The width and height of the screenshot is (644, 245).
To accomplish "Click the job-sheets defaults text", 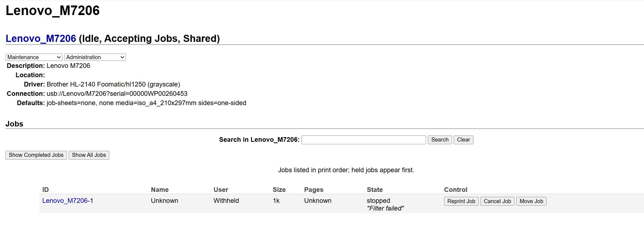I will (146, 103).
